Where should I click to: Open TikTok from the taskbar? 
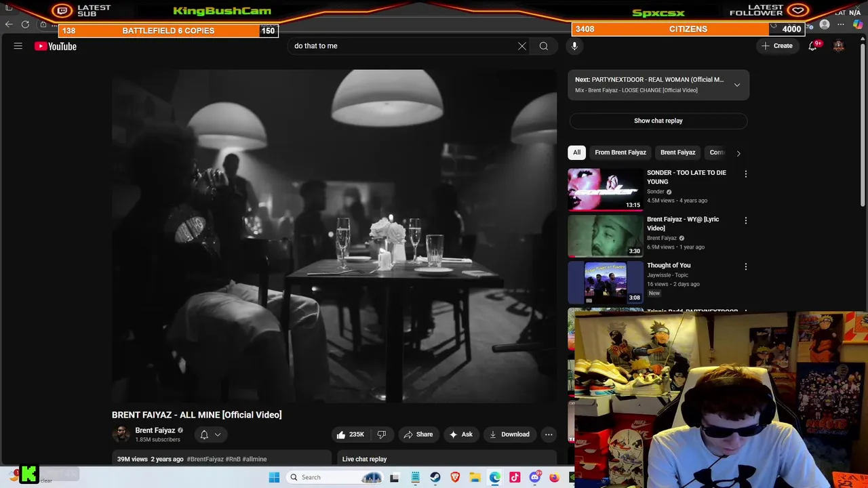[515, 477]
